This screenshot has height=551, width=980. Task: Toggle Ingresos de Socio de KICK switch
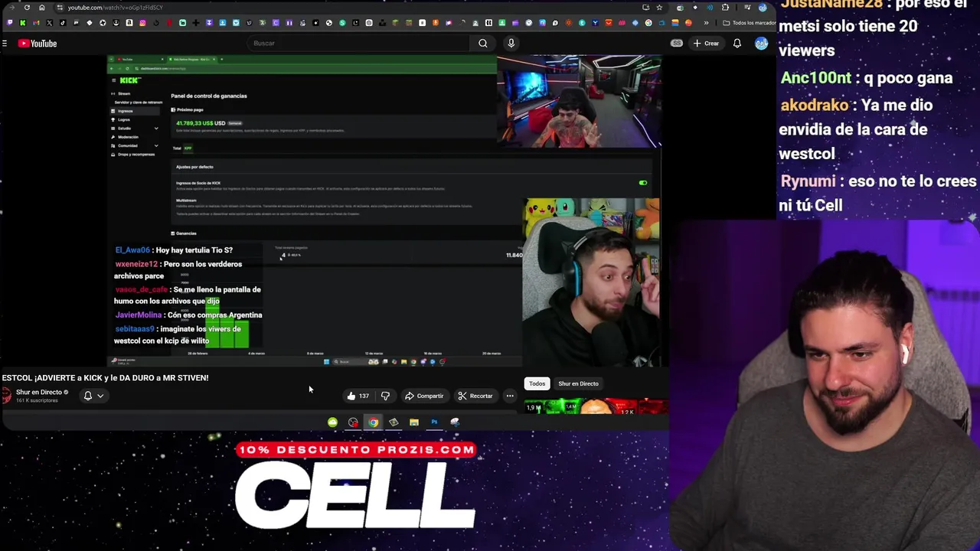[x=643, y=183]
